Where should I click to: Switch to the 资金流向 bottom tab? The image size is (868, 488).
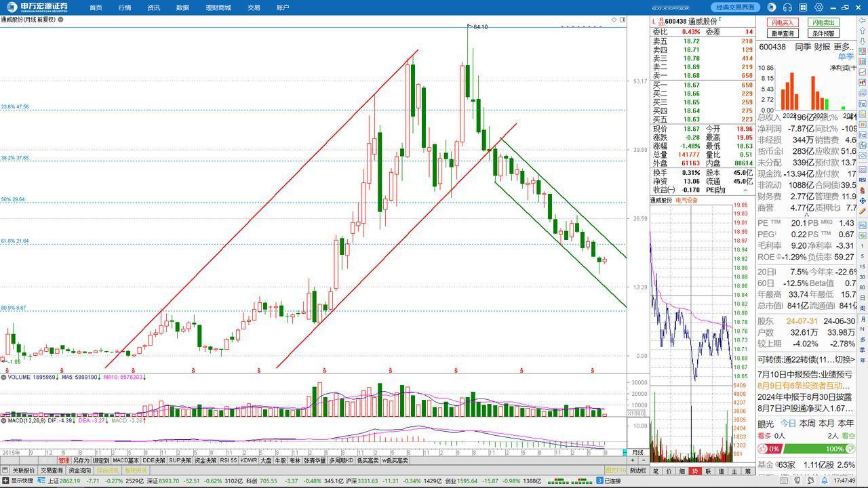tap(80, 470)
